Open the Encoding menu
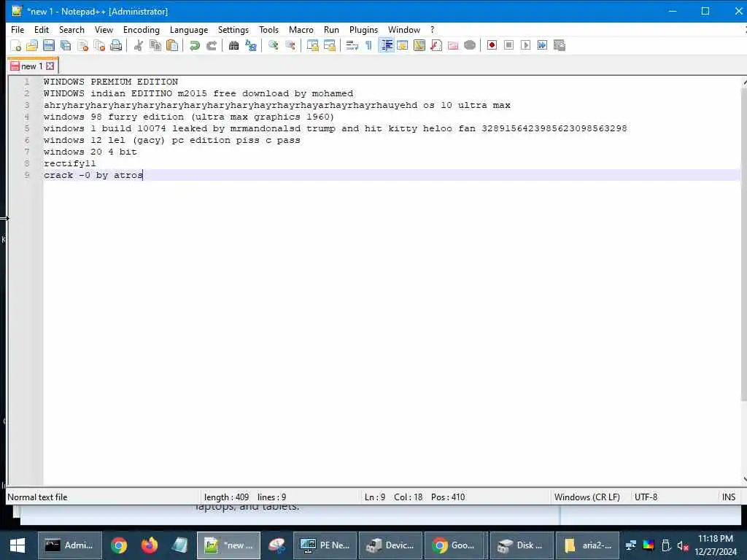This screenshot has width=747, height=560. (x=141, y=29)
